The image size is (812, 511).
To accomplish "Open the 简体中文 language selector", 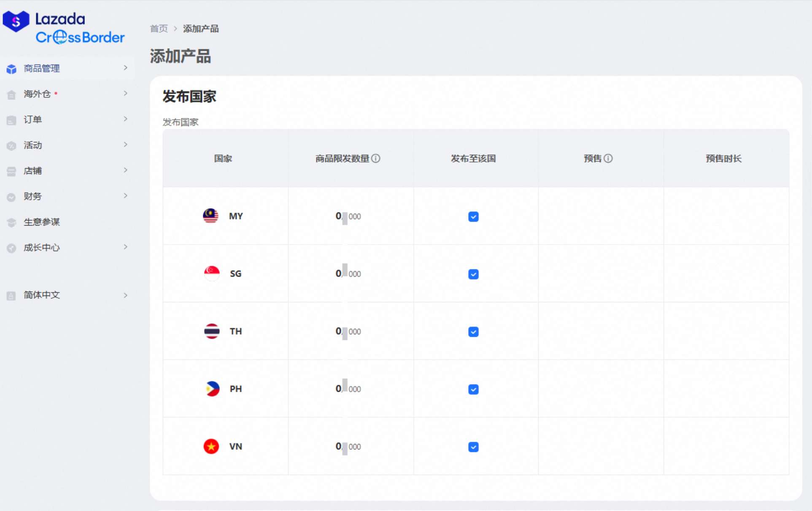I will (41, 295).
